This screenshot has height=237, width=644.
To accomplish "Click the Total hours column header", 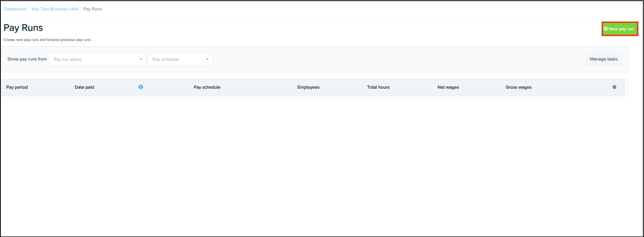I will pos(378,87).
